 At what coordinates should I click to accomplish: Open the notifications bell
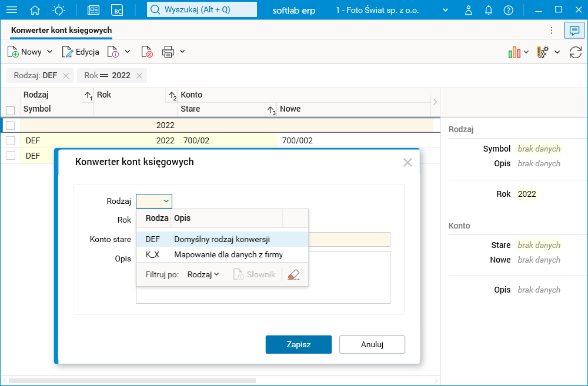(488, 10)
